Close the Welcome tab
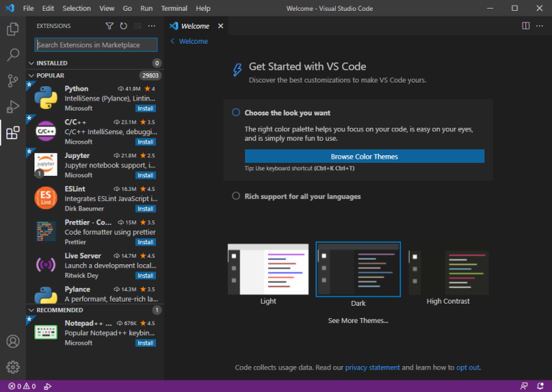The height and width of the screenshot is (392, 552). pyautogui.click(x=221, y=26)
